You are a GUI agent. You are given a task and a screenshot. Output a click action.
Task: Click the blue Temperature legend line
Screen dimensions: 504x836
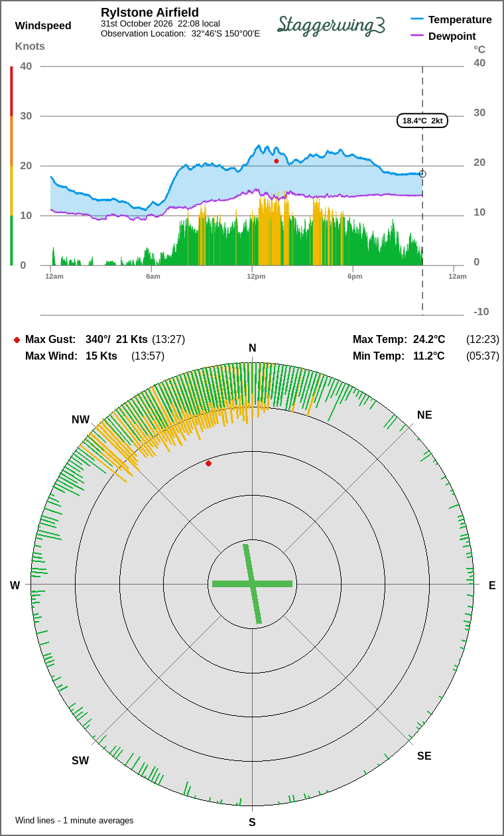[417, 19]
